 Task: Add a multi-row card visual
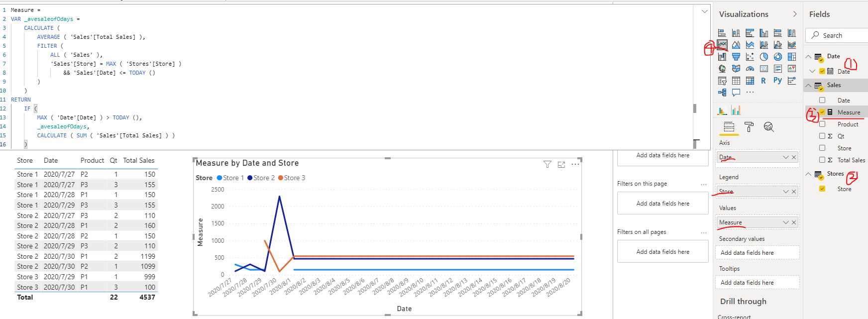tap(778, 69)
